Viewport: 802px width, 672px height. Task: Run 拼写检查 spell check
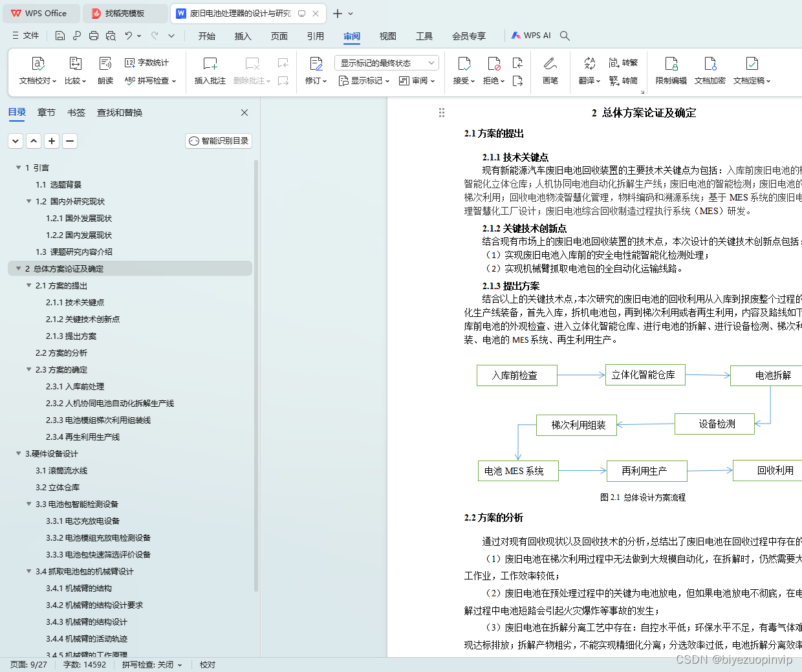point(150,81)
